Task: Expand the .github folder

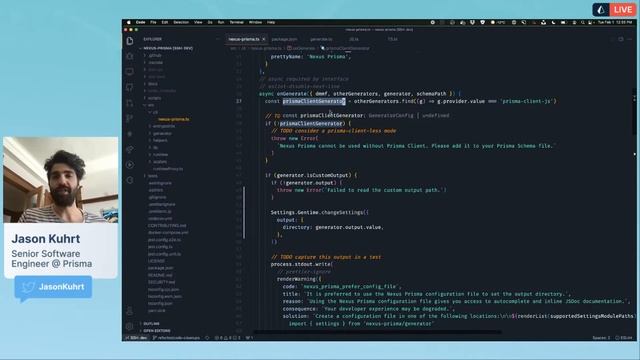Action: click(155, 55)
